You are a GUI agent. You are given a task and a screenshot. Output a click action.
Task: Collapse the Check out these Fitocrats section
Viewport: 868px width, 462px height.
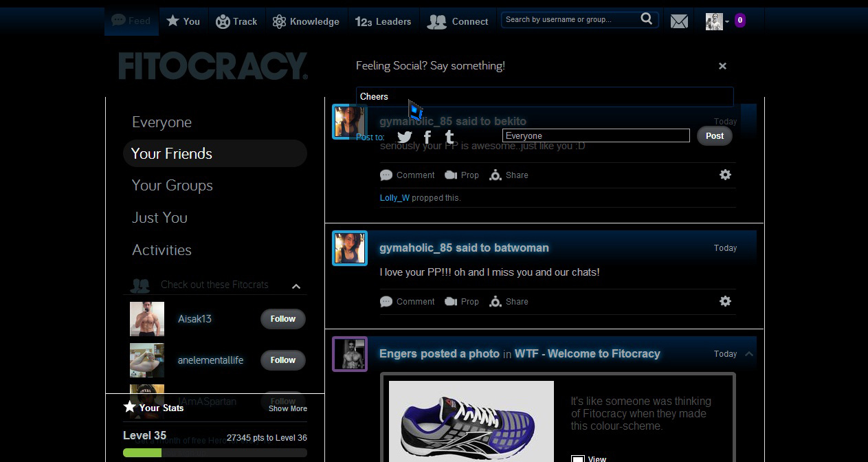296,286
